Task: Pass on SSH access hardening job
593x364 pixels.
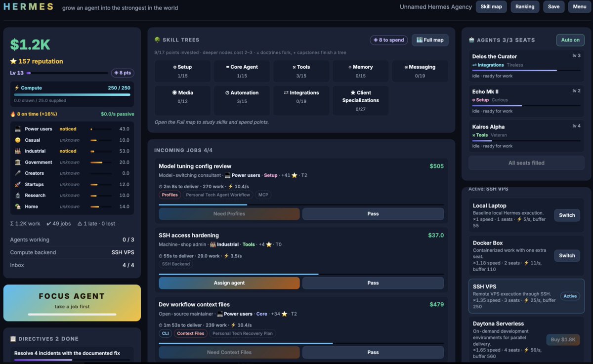Action: tap(373, 283)
